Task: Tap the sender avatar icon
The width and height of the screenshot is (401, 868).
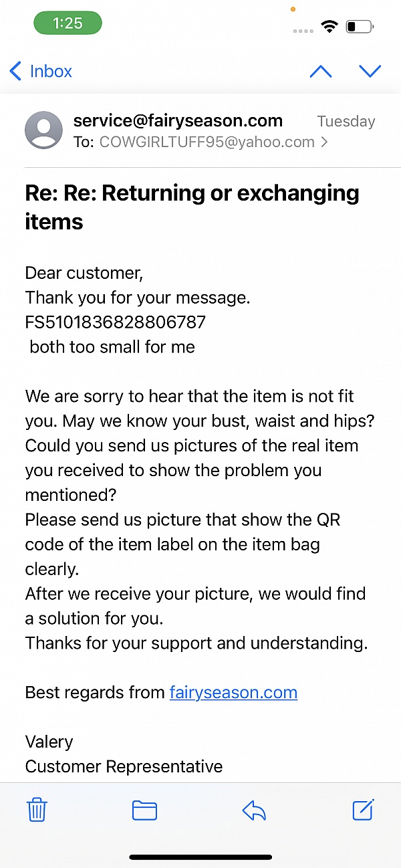Action: [43, 130]
